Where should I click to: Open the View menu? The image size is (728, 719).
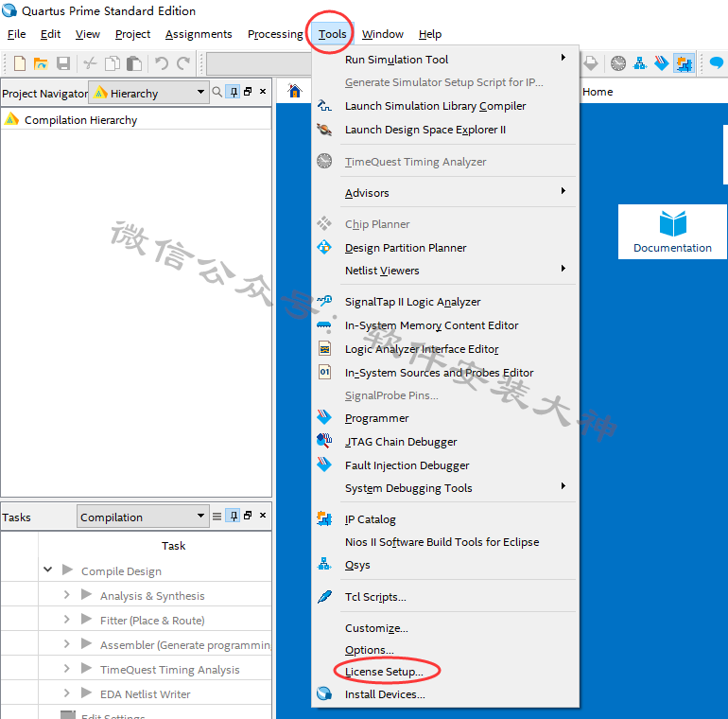click(87, 34)
